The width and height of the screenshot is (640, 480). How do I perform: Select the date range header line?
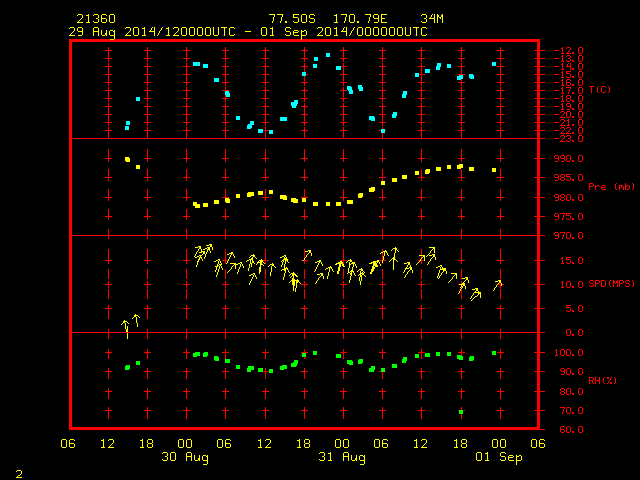point(248,32)
